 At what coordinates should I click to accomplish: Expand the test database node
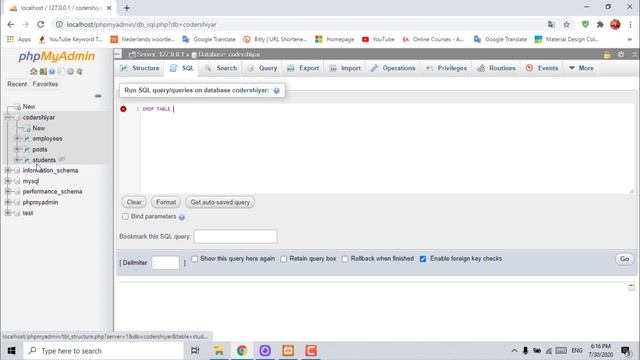pos(8,213)
